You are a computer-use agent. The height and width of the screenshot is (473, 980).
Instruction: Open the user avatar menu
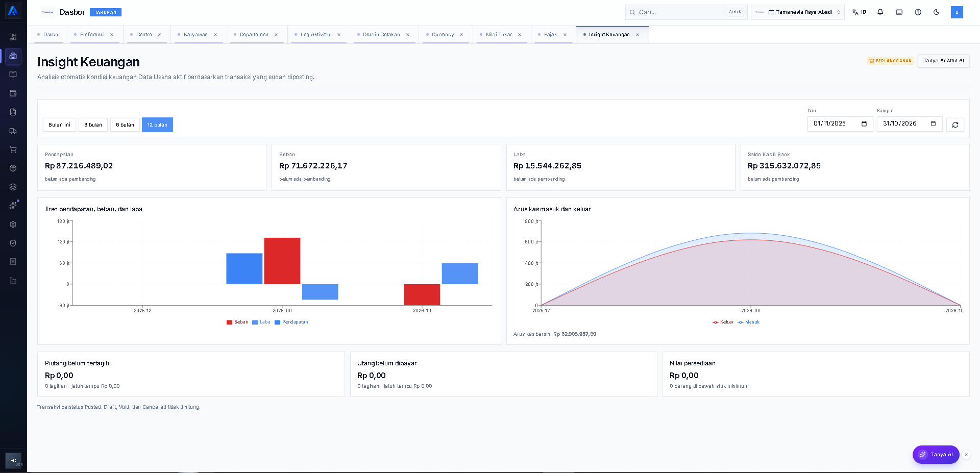click(x=957, y=12)
